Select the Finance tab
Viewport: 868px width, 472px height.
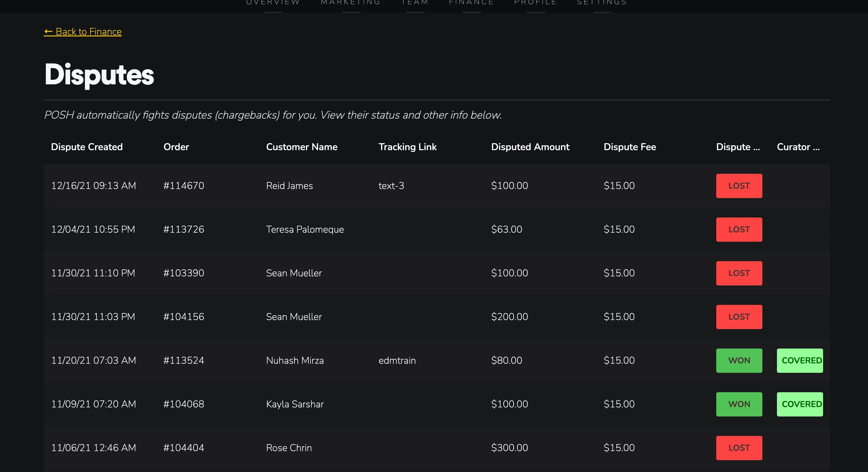[x=471, y=3]
